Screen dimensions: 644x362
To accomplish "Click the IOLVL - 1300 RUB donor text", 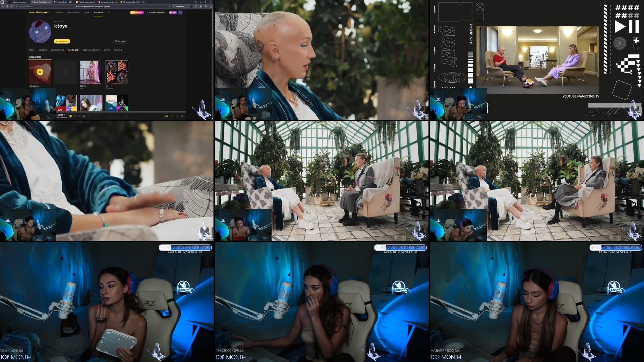I will coord(11,351).
